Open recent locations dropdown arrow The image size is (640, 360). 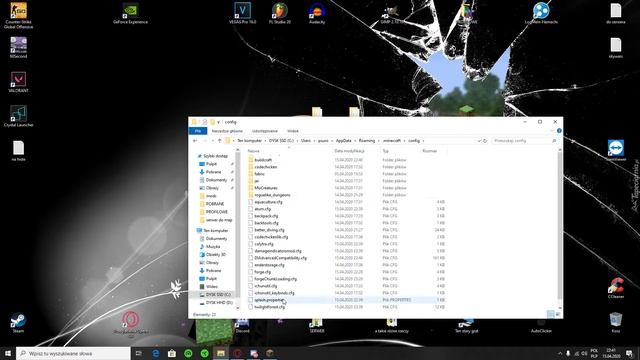click(212, 141)
